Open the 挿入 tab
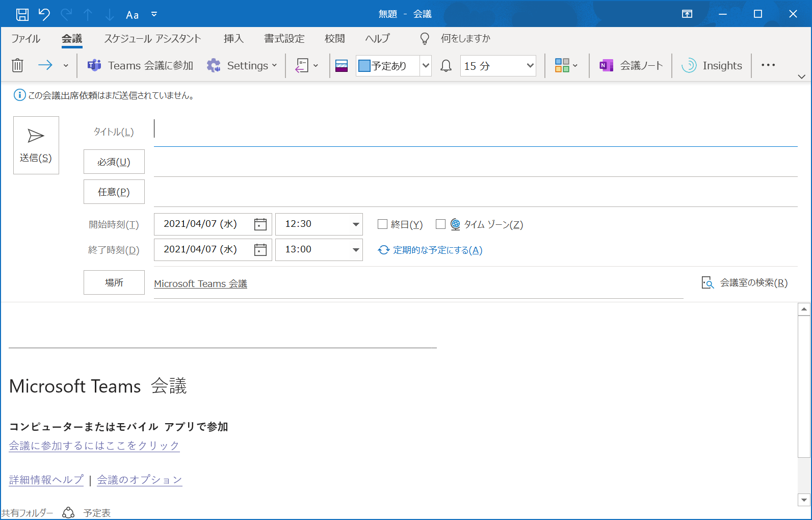Screen dimensions: 812x520 point(234,38)
